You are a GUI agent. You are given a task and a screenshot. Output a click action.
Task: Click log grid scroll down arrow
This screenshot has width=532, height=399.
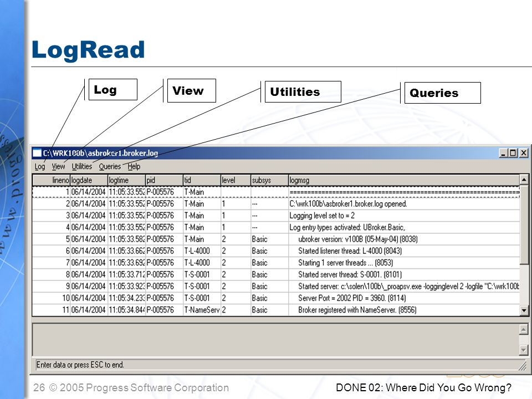[524, 310]
